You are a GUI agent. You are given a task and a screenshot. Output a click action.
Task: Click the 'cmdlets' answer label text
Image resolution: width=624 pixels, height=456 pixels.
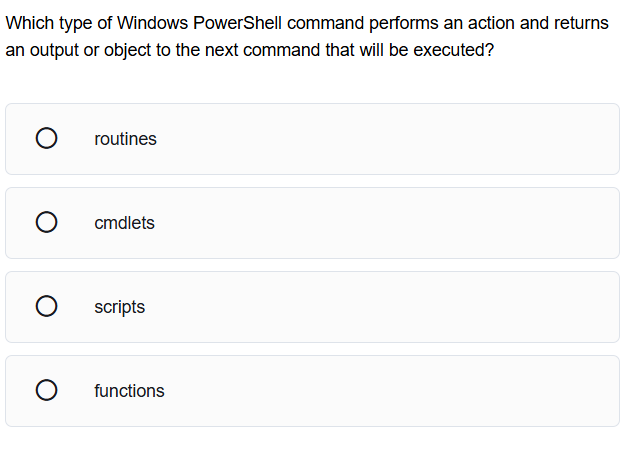(x=124, y=223)
